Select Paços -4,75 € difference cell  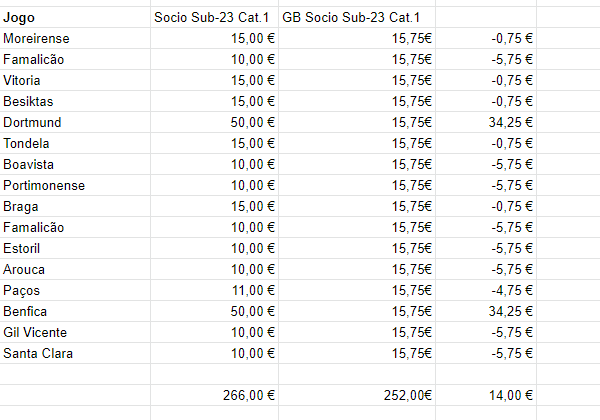click(x=486, y=290)
